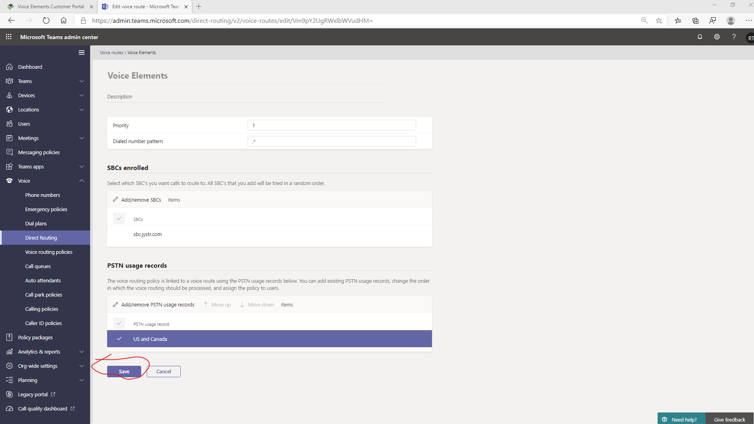This screenshot has height=424, width=754.
Task: Click Add/remove PSTN usage records
Action: 153,304
